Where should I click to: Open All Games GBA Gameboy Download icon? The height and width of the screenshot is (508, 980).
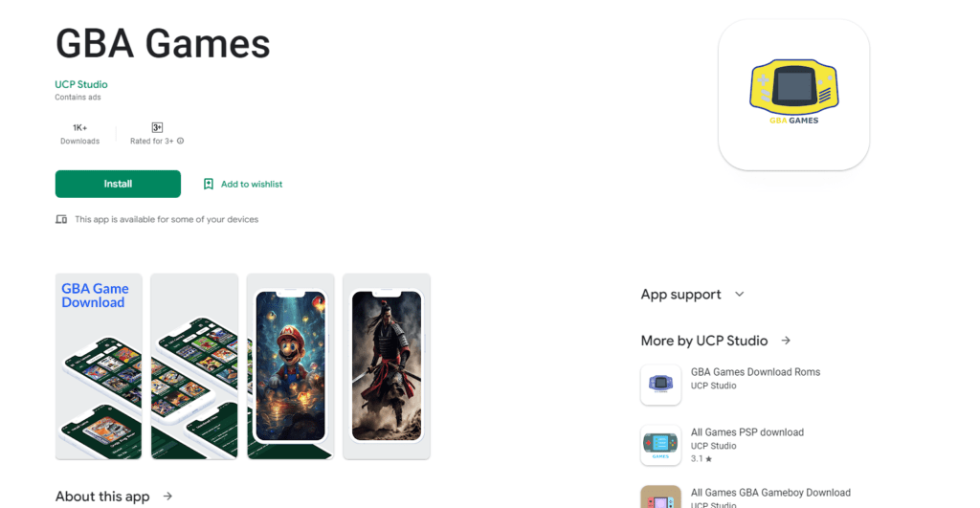(660, 497)
